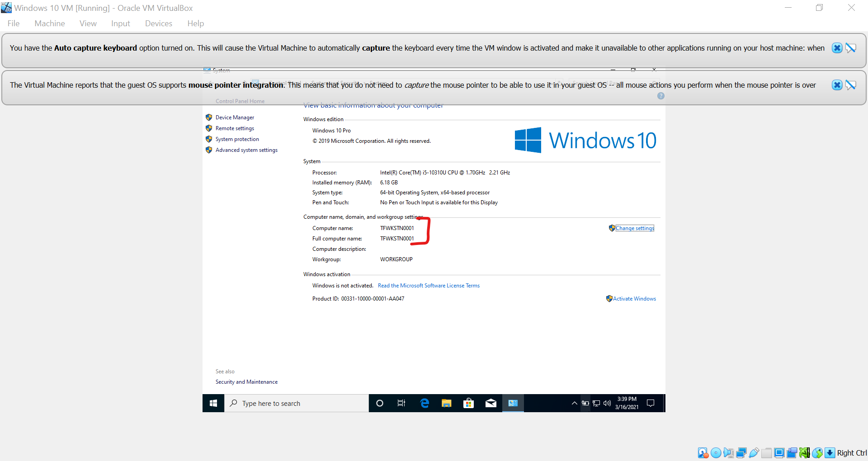
Task: Open the Machine menu
Action: pos(50,24)
